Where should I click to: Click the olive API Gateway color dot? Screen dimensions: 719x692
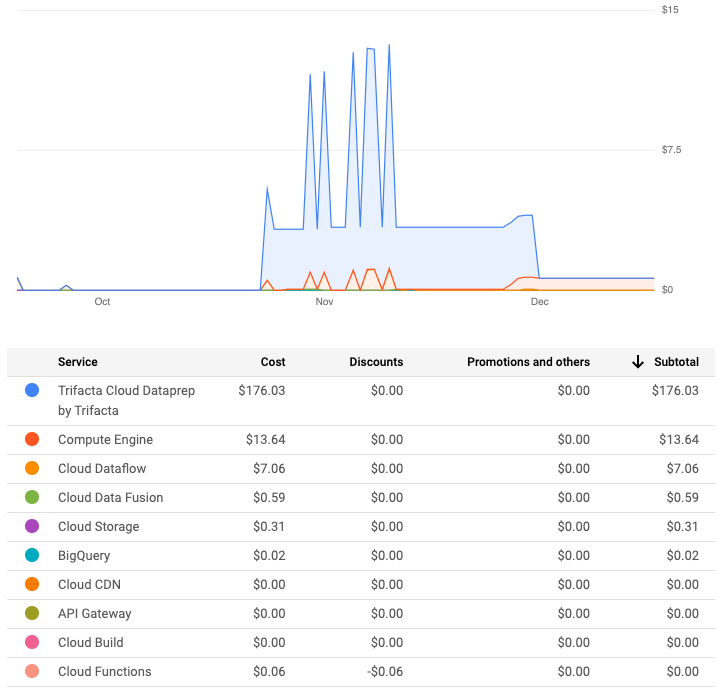tap(32, 613)
